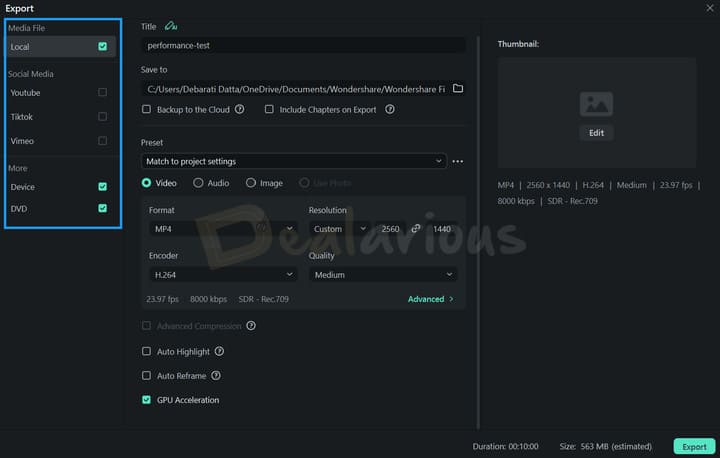Enable the Tiktok export checkbox
720x458 pixels.
102,117
